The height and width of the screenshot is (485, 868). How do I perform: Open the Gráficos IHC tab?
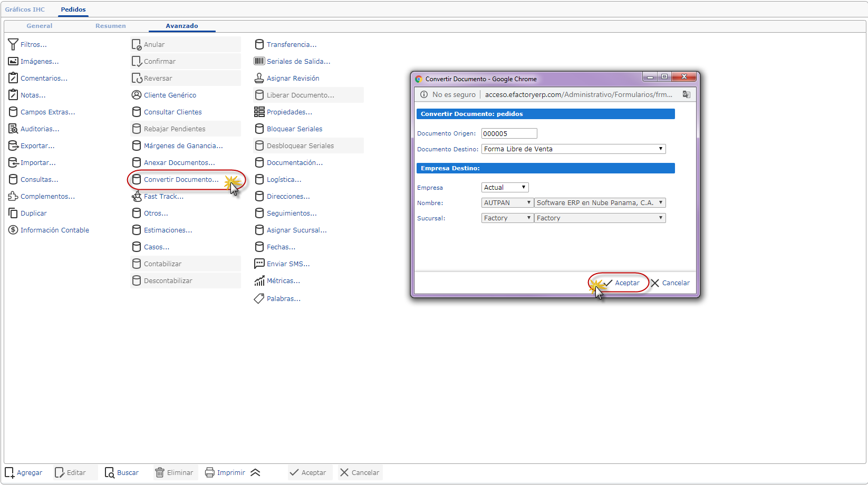(x=25, y=9)
